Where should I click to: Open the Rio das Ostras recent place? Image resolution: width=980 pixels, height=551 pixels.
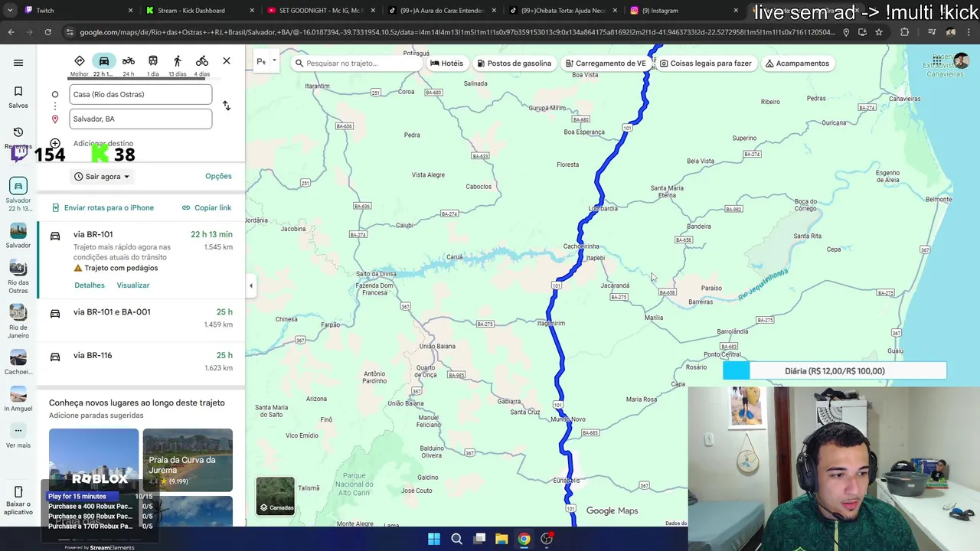click(18, 277)
